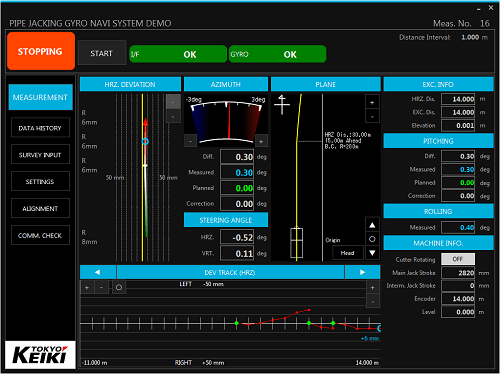Show next Dev Track with the right arrow
Screen dimensions: 500x374
tap(362, 272)
